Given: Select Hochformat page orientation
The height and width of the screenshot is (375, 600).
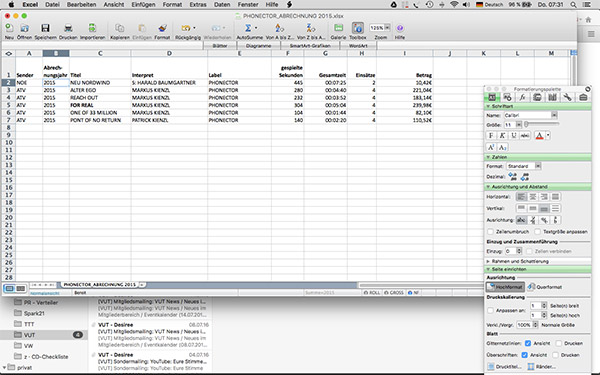Looking at the screenshot, I should point(505,287).
